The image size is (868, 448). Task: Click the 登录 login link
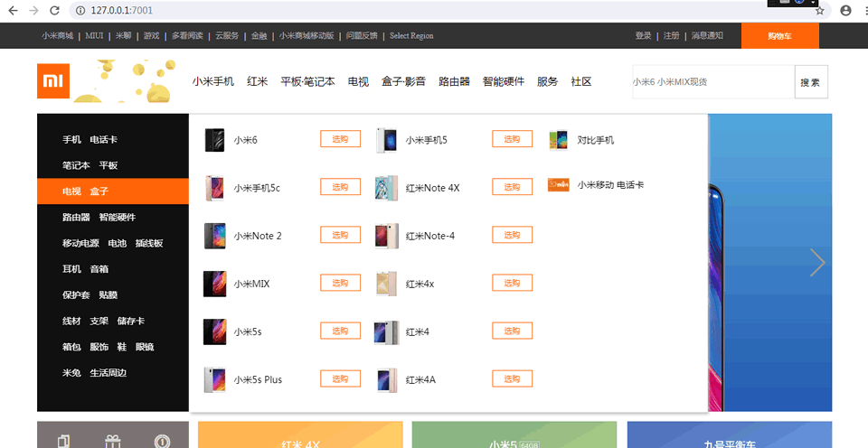[643, 35]
